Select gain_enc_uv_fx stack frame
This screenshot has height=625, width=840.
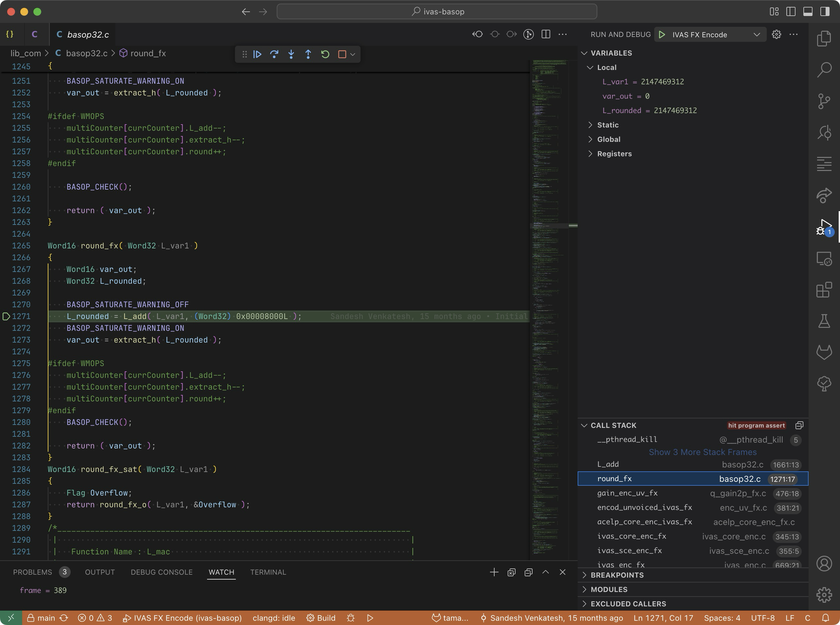pos(627,493)
